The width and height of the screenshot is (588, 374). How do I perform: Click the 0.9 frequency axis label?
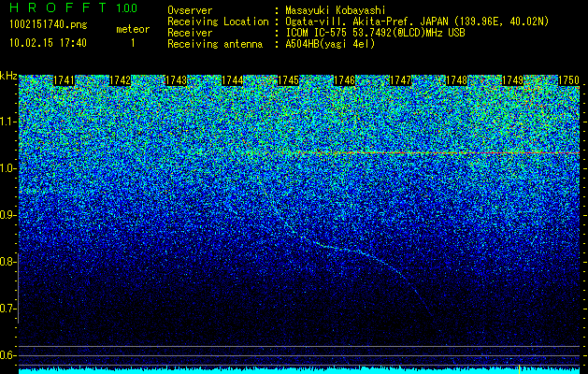(7, 215)
